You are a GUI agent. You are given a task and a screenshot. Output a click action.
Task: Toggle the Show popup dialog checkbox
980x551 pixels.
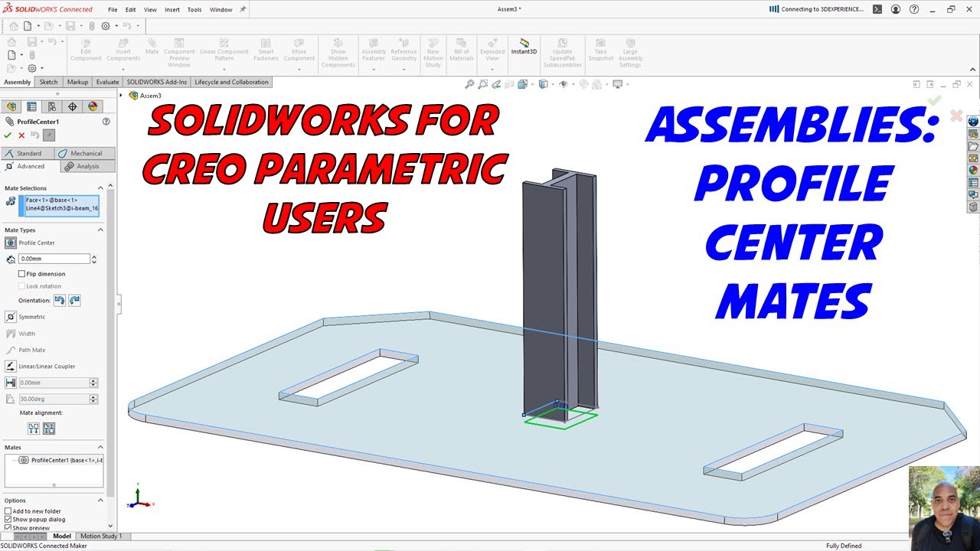(8, 520)
